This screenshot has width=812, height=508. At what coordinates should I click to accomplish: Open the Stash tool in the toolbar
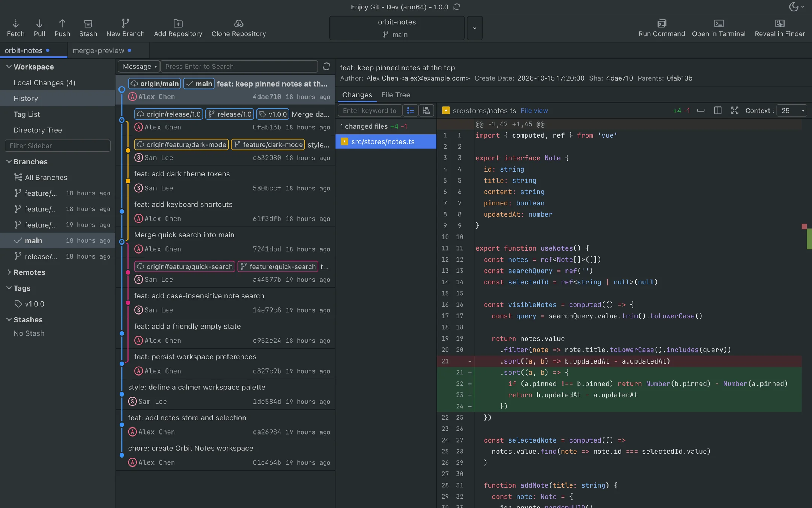(x=88, y=28)
